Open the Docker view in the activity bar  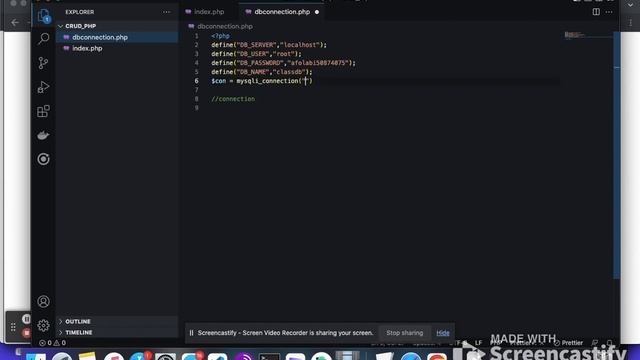[x=43, y=135]
